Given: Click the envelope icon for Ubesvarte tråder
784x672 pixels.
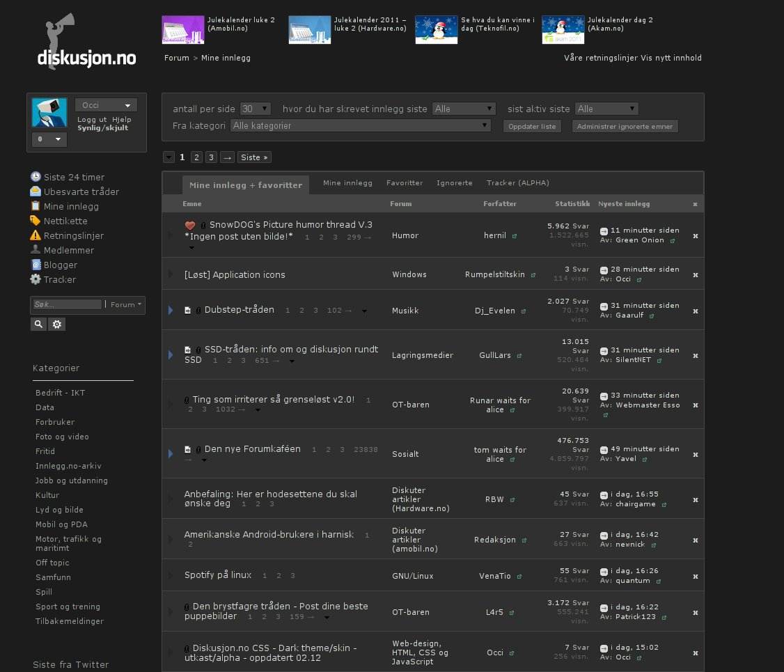Looking at the screenshot, I should (36, 192).
